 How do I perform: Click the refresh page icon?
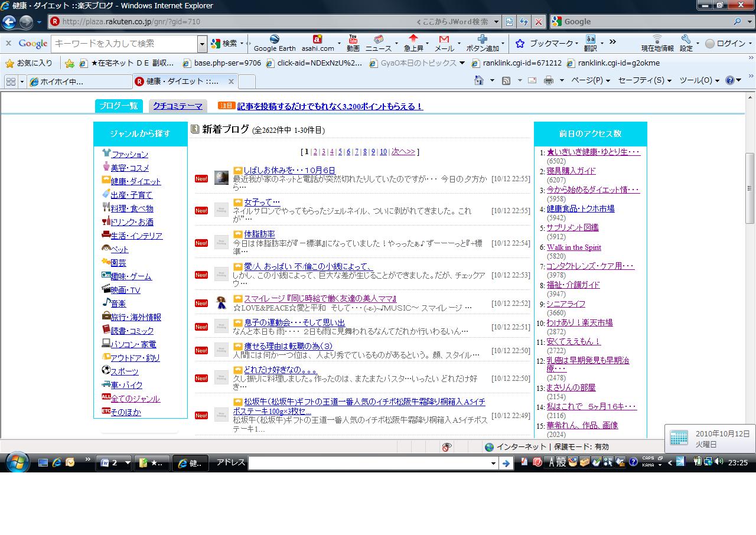point(523,22)
